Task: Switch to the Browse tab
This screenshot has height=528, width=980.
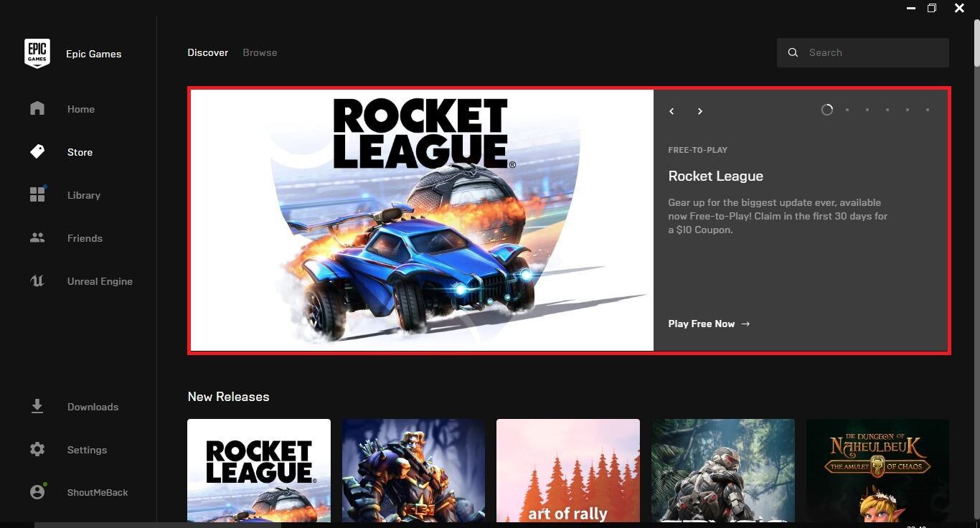Action: click(260, 52)
